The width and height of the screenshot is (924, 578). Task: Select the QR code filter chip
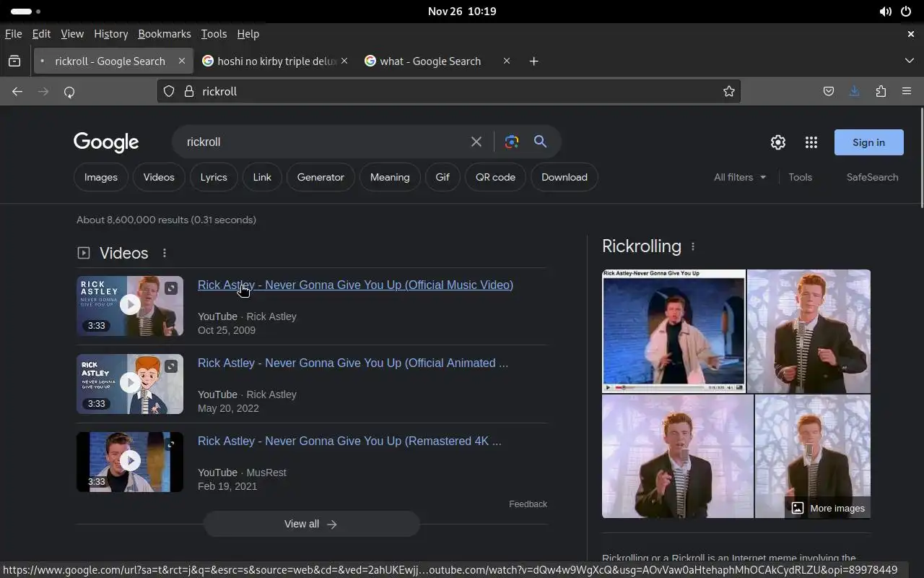(x=495, y=177)
